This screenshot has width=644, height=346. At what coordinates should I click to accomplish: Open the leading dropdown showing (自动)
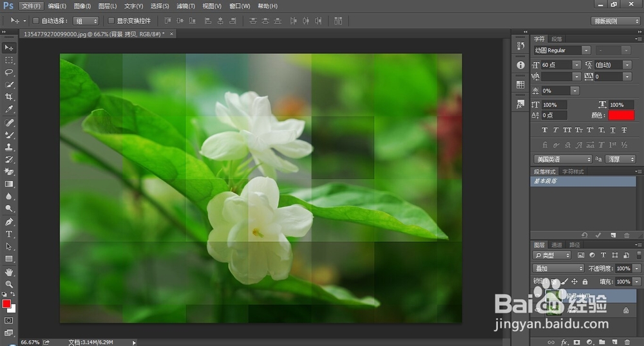(x=627, y=65)
